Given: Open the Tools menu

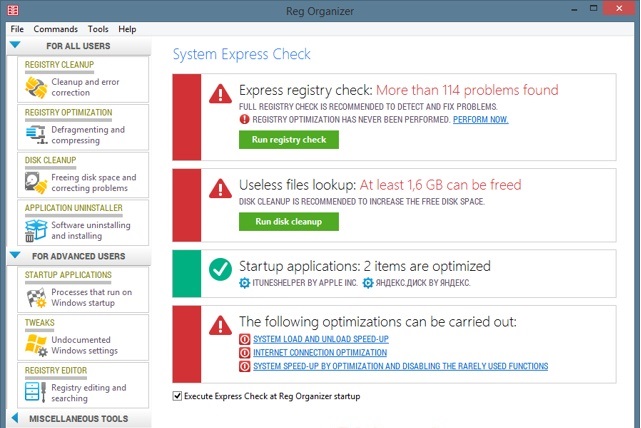Looking at the screenshot, I should coord(98,29).
